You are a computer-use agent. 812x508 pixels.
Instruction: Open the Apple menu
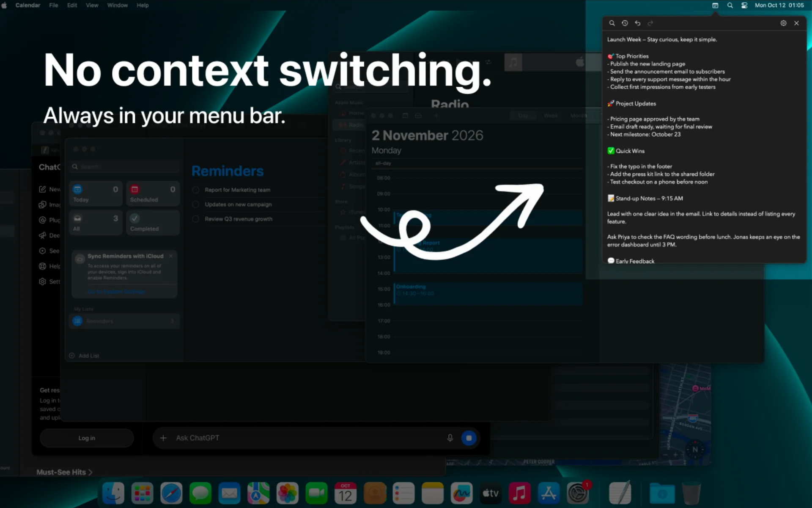coord(4,6)
